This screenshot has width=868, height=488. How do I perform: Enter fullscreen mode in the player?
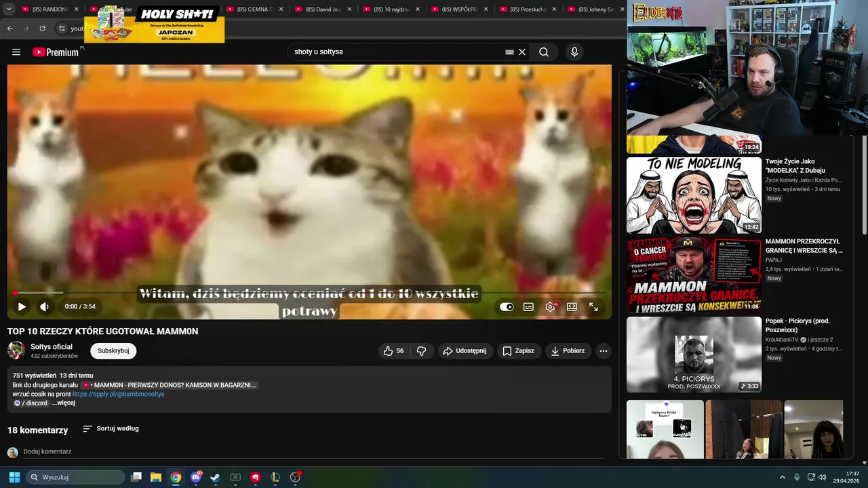pos(593,306)
